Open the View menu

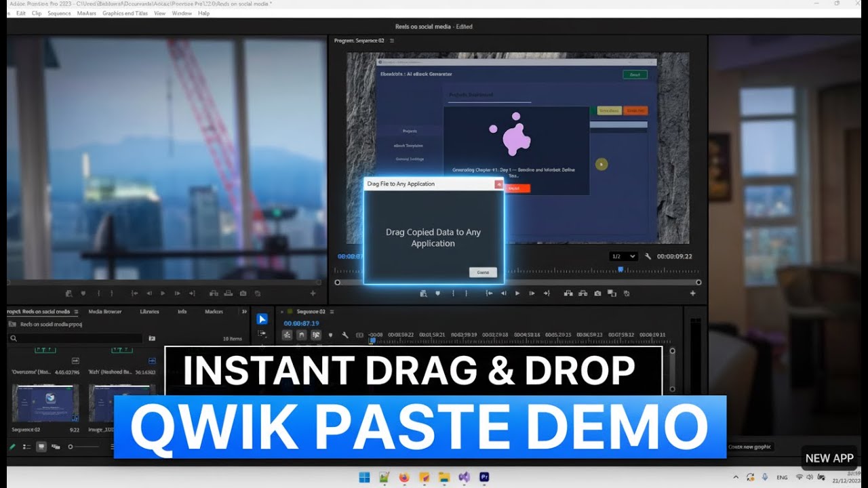coord(160,13)
